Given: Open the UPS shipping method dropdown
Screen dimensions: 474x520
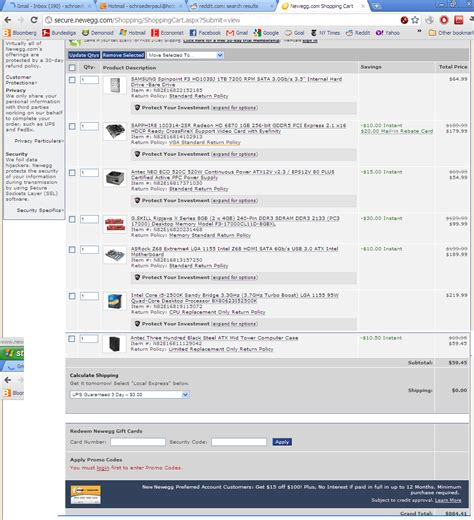Looking at the screenshot, I should click(x=130, y=395).
